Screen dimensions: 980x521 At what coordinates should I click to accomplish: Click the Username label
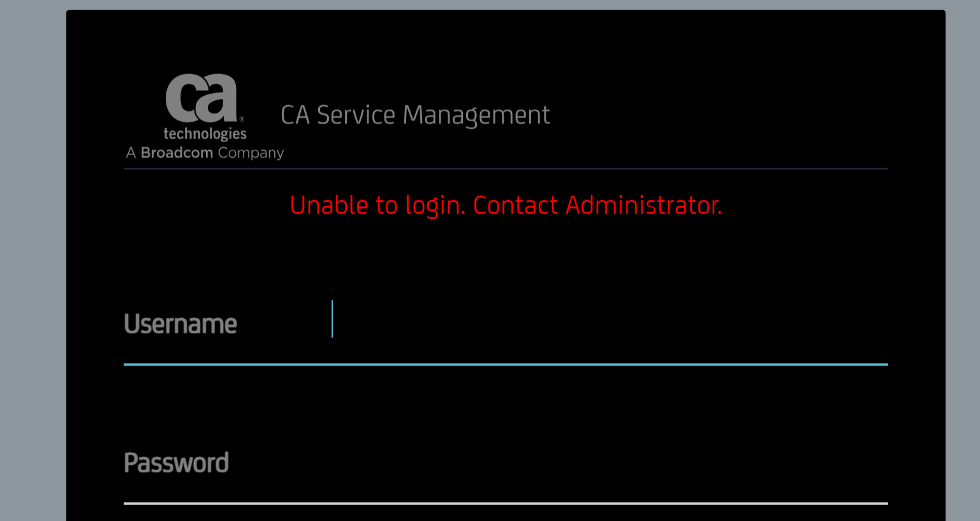point(180,324)
